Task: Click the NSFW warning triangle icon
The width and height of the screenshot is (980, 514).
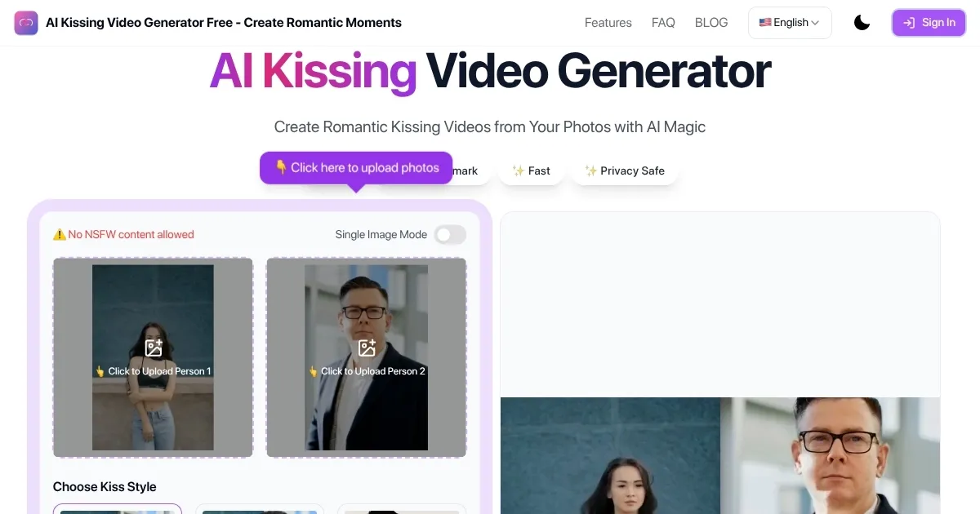Action: point(59,234)
